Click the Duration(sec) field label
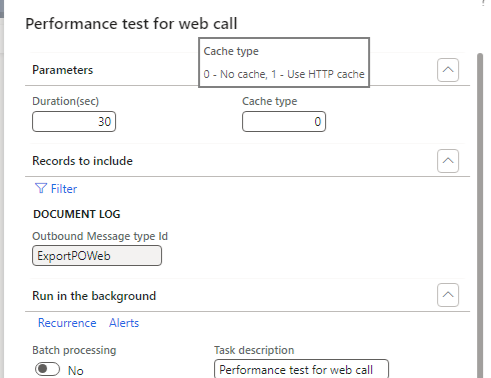The width and height of the screenshot is (491, 378). (x=66, y=101)
